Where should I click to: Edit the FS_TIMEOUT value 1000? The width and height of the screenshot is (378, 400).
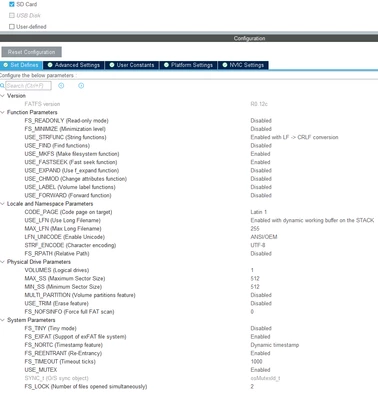pos(256,362)
